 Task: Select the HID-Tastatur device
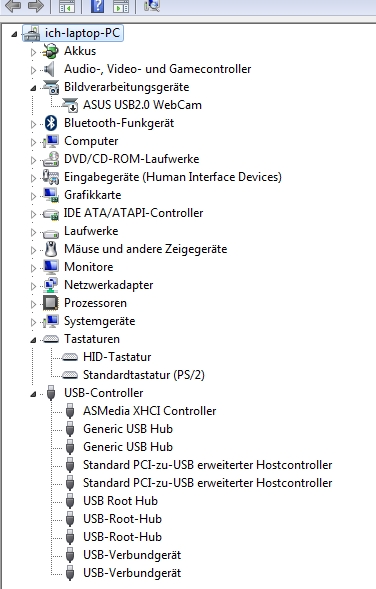(117, 356)
